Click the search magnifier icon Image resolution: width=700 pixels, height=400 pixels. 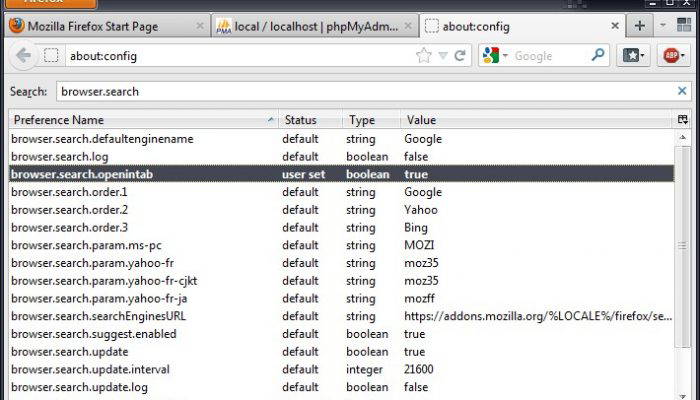point(597,55)
